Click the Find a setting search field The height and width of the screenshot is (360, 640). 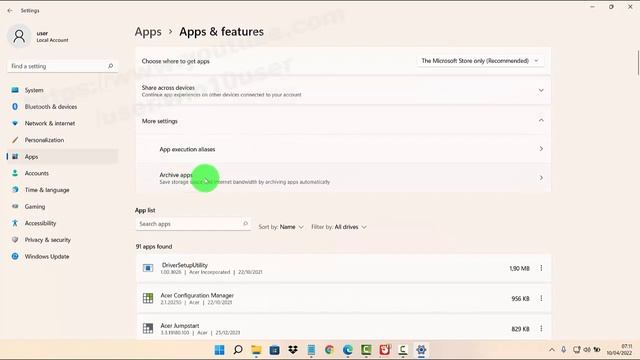point(62,66)
